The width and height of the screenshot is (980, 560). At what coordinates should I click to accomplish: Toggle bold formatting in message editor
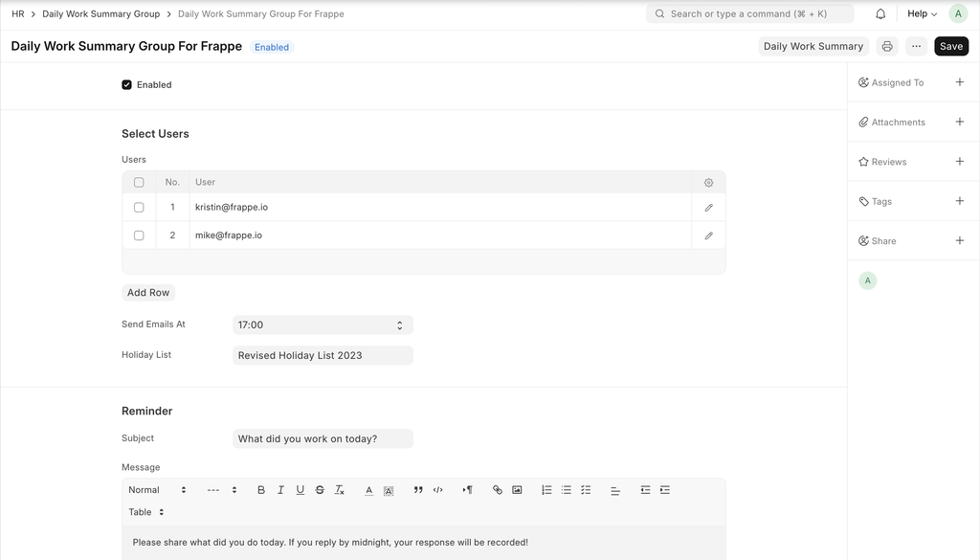pyautogui.click(x=261, y=490)
